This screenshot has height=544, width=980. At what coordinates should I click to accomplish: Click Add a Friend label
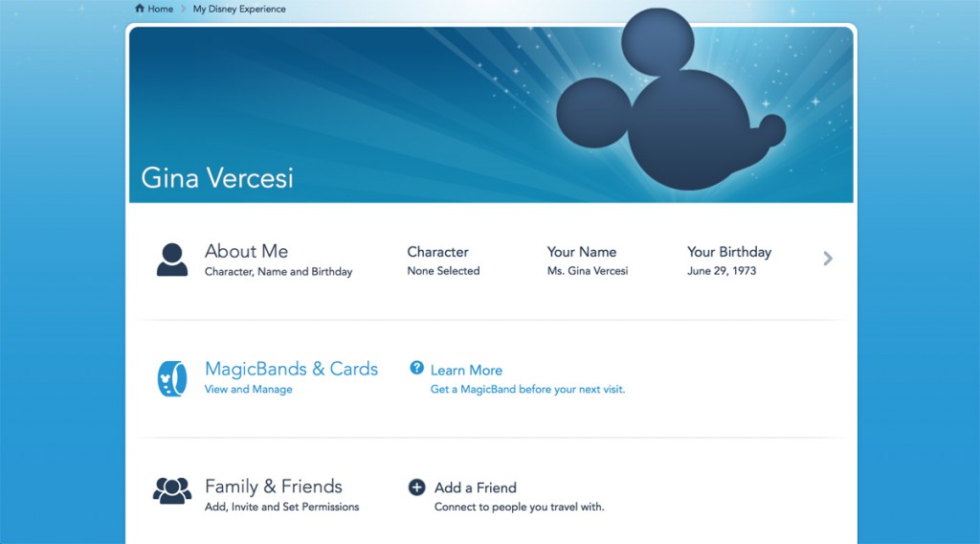pos(476,487)
